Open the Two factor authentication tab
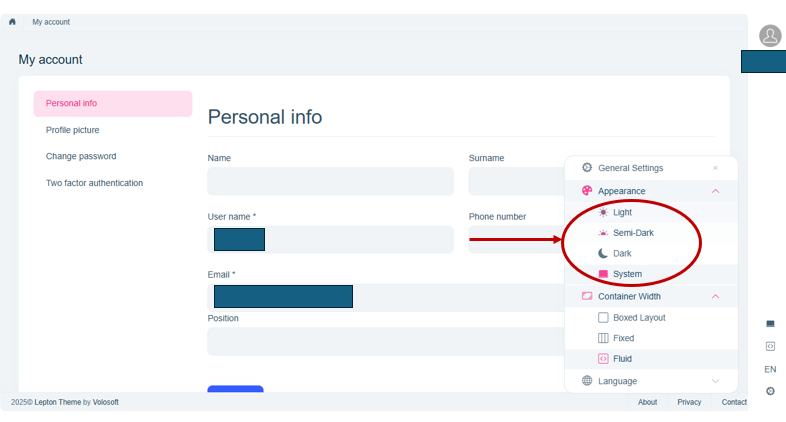Image resolution: width=786 pixels, height=422 pixels. tap(94, 183)
